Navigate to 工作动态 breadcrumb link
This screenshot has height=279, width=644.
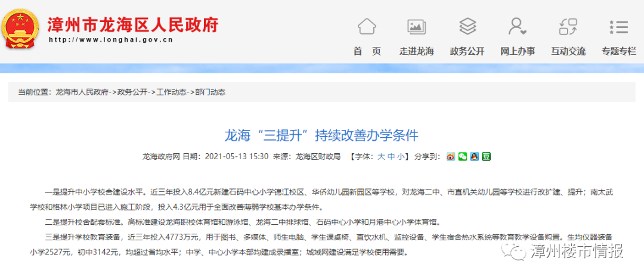tap(171, 92)
